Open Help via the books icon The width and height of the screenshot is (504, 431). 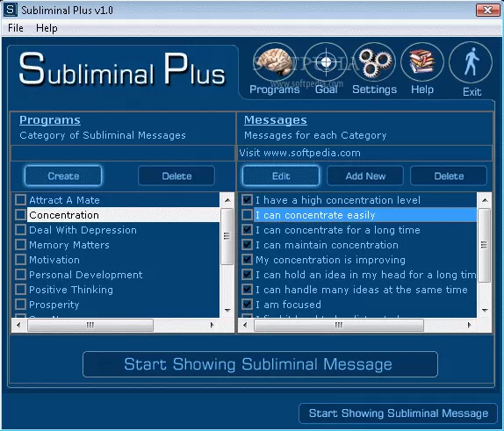(422, 63)
